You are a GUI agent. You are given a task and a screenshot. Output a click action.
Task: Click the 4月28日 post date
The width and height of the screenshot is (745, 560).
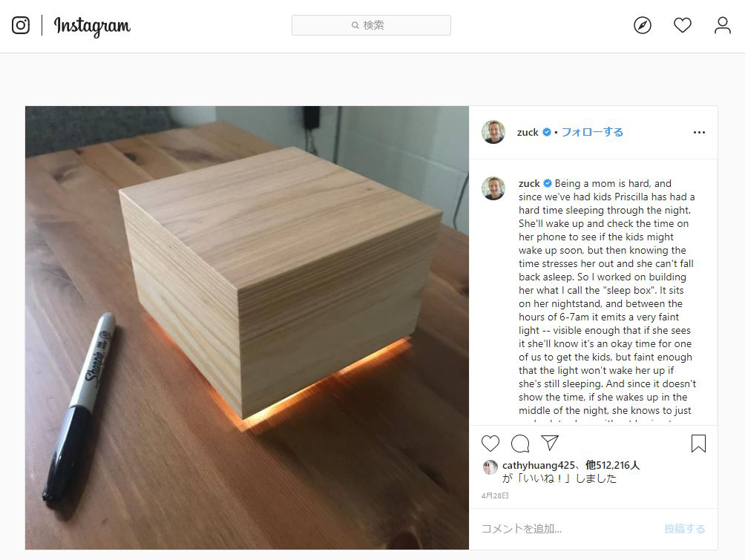tap(495, 495)
